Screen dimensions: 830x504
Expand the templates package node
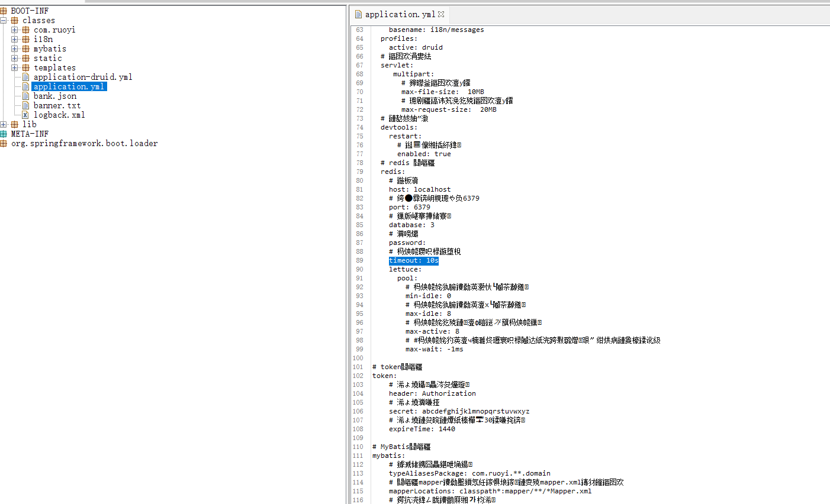(15, 67)
